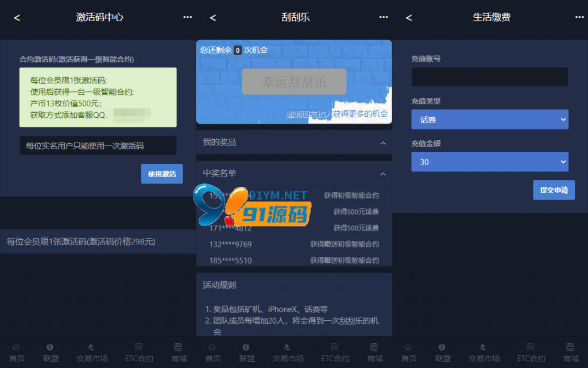Open more options on 生活缴费 screen
The image size is (588, 368).
579,17
